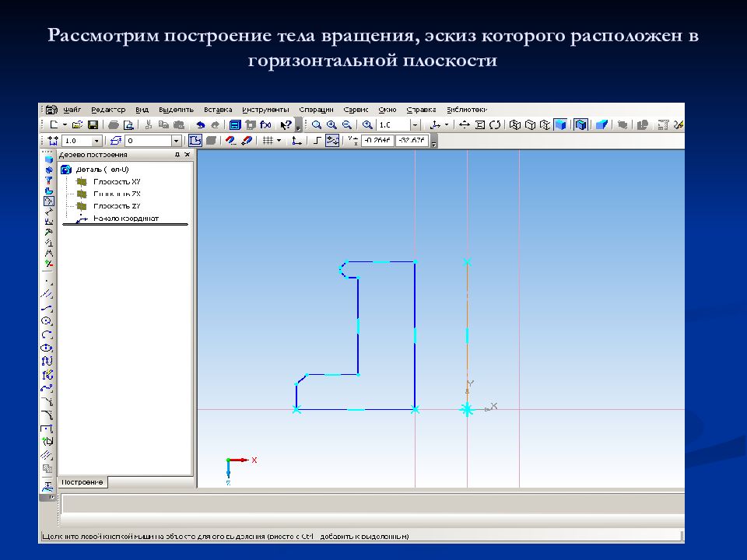Select Плоскость ZX in the build tree
Image resolution: width=747 pixels, height=560 pixels.
click(117, 194)
